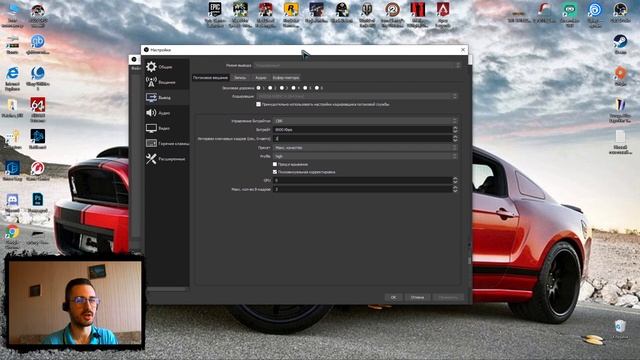
Task: Increase the Битрейт value with up arrow
Action: click(x=455, y=128)
